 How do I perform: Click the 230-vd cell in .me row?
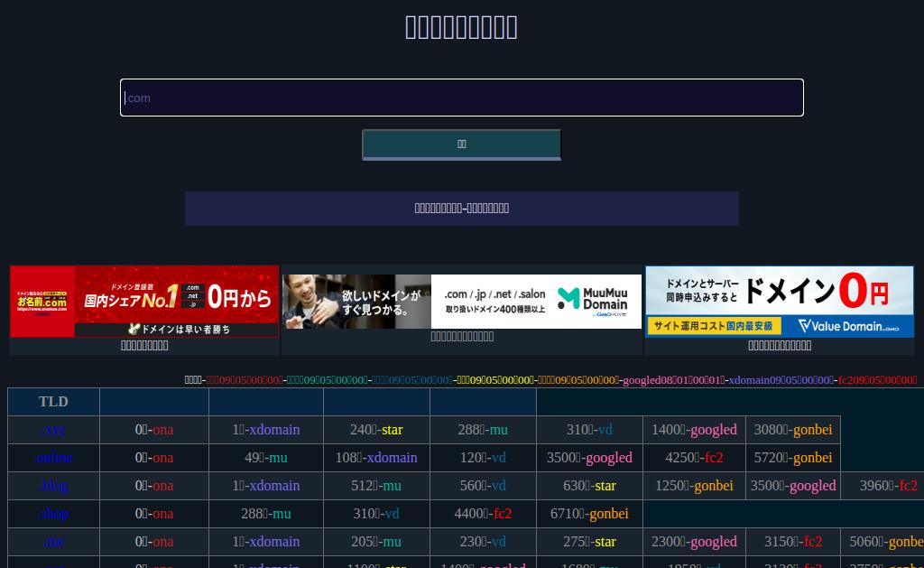[484, 542]
